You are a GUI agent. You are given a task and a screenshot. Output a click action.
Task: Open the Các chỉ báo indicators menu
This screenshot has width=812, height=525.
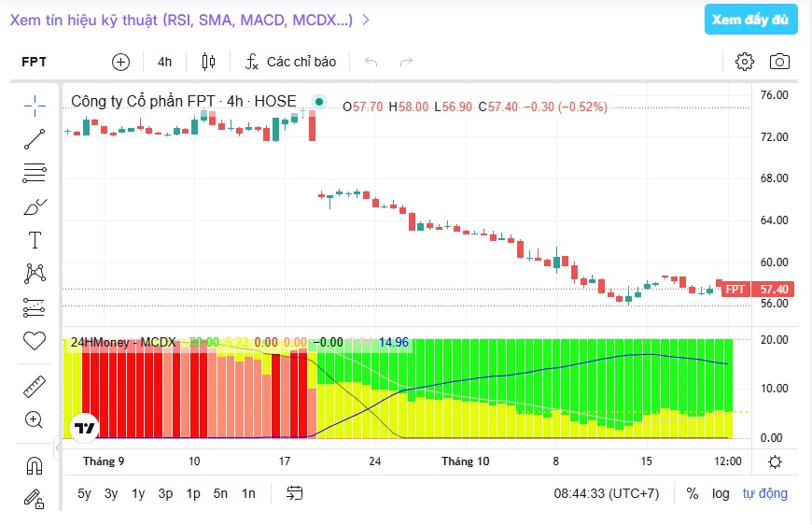pos(290,62)
